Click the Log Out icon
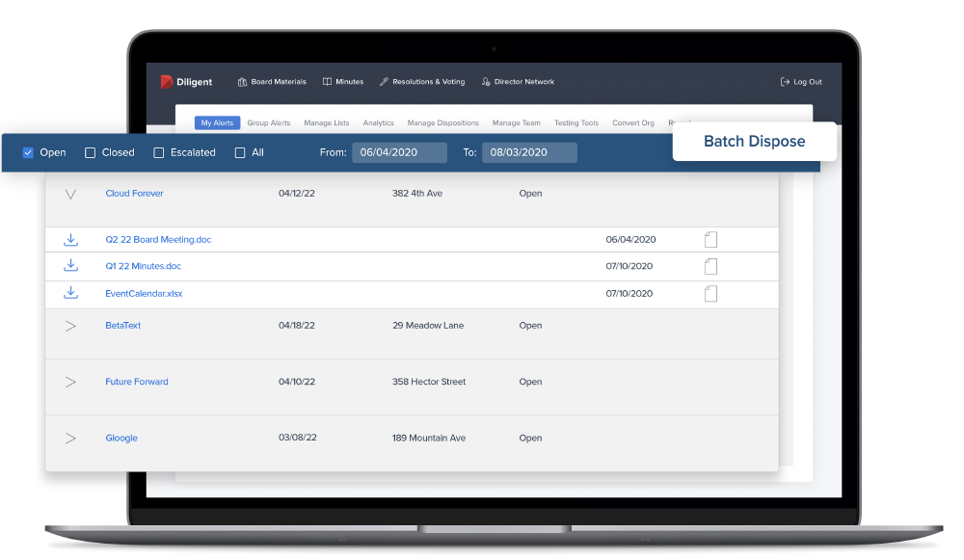 click(x=785, y=82)
